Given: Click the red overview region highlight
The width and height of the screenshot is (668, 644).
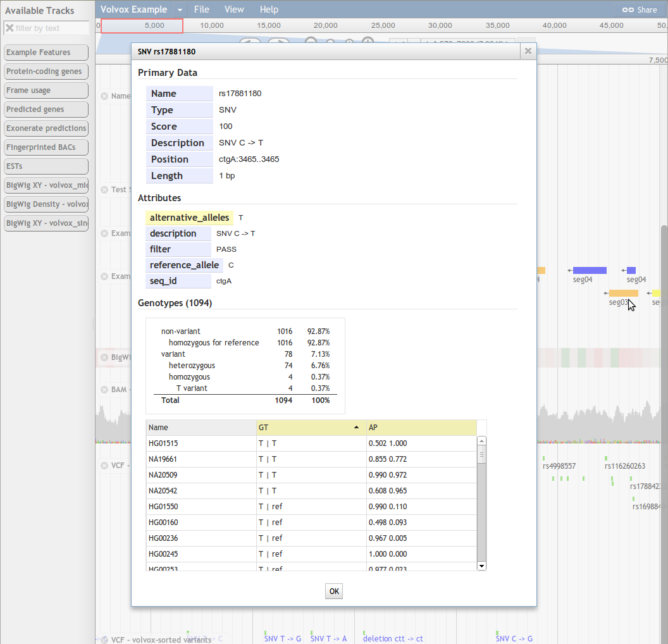Looking at the screenshot, I should [x=142, y=26].
